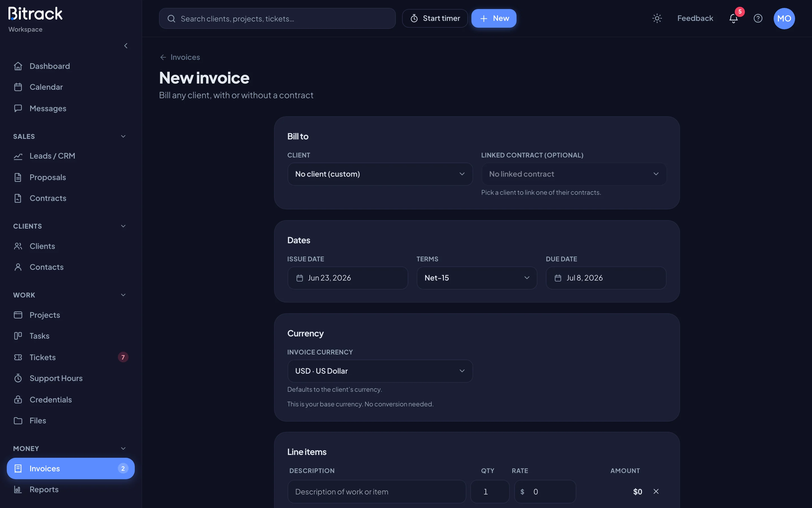Open Contracts in the sidebar
This screenshot has height=508, width=812.
(x=71, y=198)
